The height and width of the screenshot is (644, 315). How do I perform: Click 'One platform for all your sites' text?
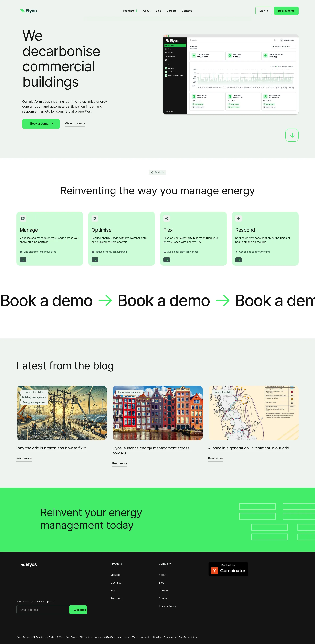point(40,252)
